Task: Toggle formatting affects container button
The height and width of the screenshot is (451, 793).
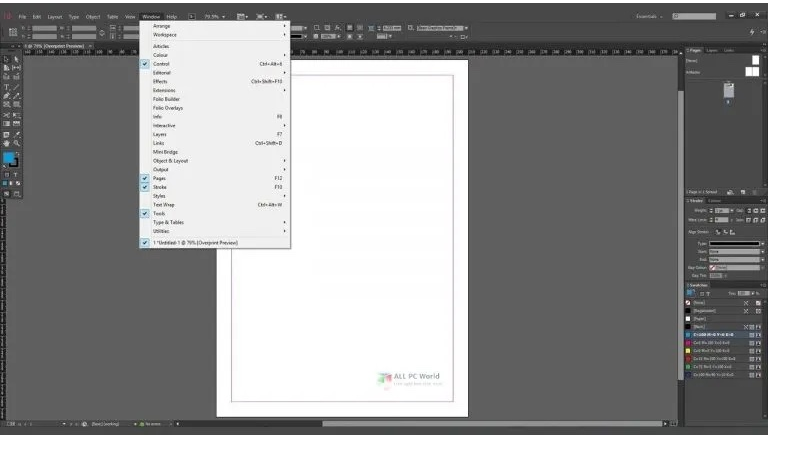Action: (7, 175)
